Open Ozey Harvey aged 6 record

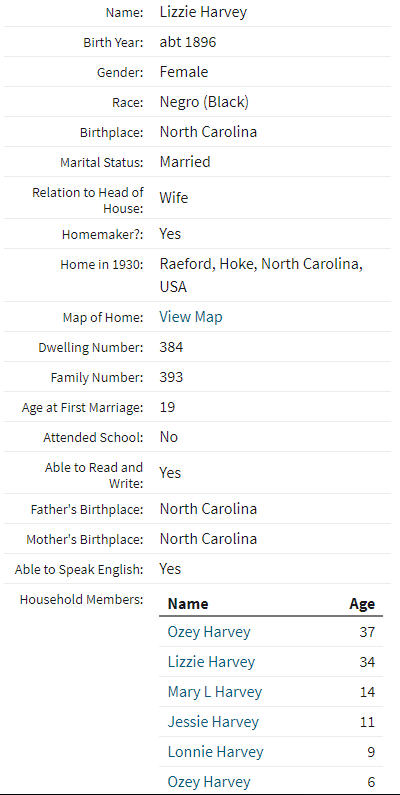(209, 781)
